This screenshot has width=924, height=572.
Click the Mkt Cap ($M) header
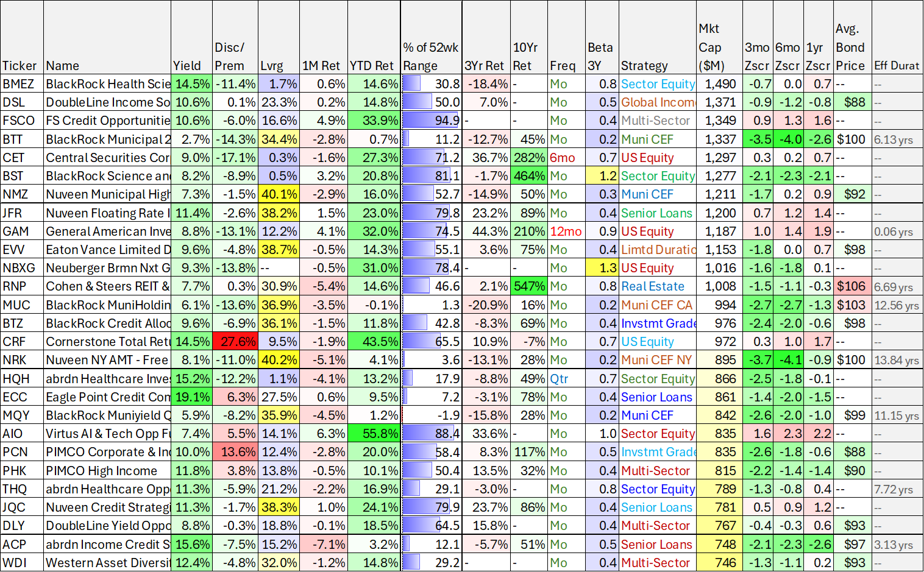[719, 38]
